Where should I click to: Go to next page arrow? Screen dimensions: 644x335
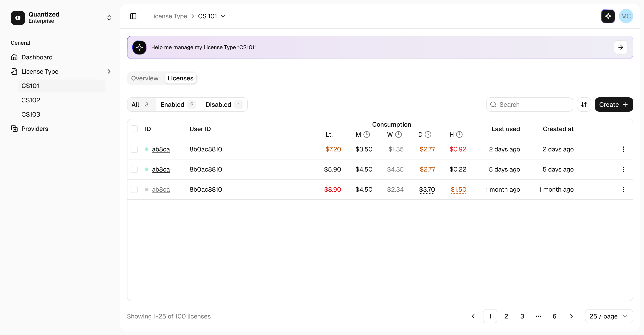click(571, 316)
